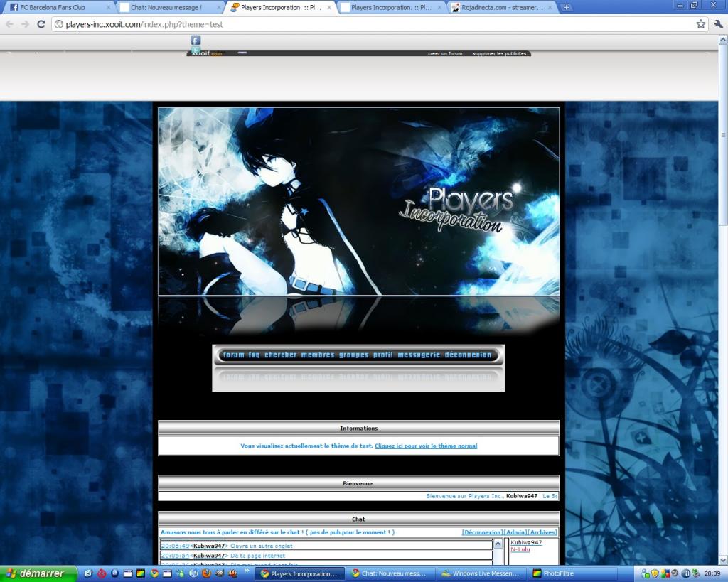
Task: Click 'déconnexion' in the navigation bar
Action: [x=468, y=355]
